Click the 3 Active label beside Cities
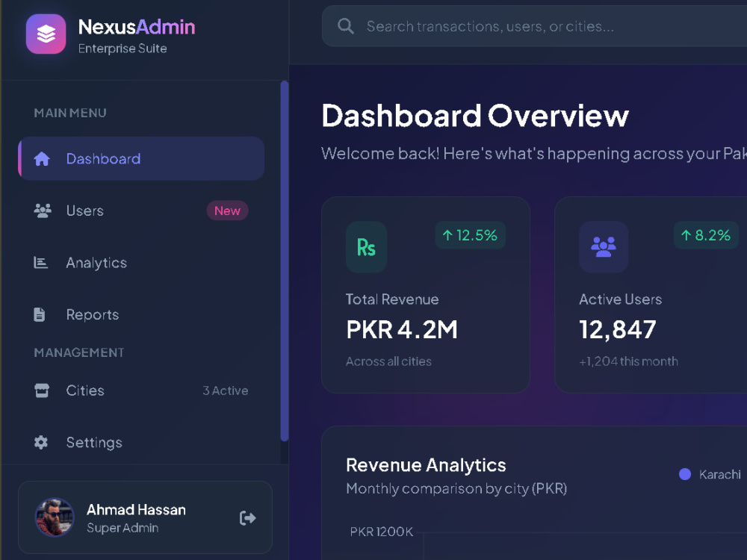 click(x=226, y=391)
